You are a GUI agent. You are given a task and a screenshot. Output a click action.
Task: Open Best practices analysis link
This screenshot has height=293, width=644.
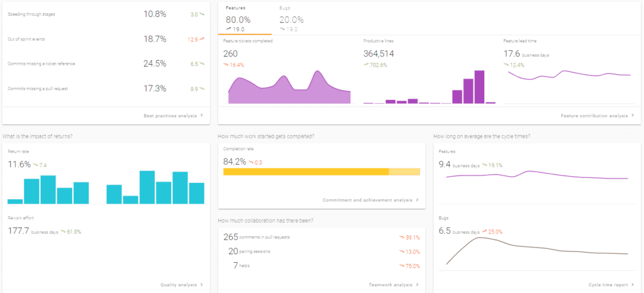coord(170,116)
